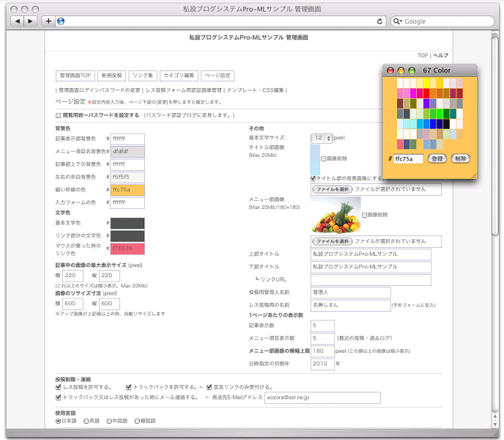The height and width of the screenshot is (440, 504).
Task: Click the reload icon in address bar
Action: [x=380, y=21]
